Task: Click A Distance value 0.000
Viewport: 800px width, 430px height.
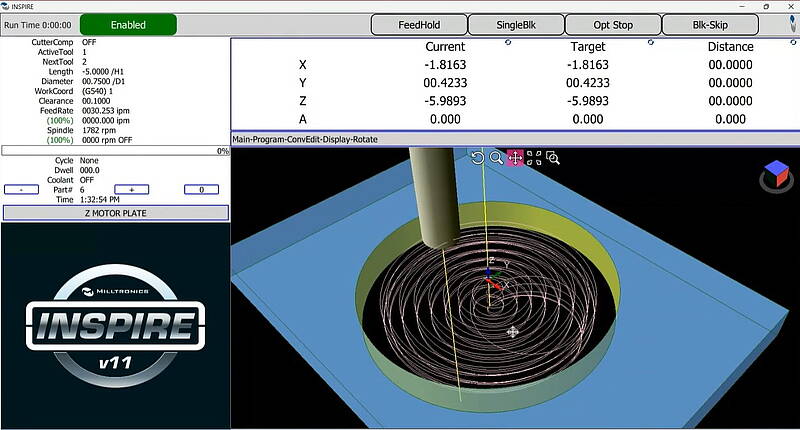Action: (730, 119)
